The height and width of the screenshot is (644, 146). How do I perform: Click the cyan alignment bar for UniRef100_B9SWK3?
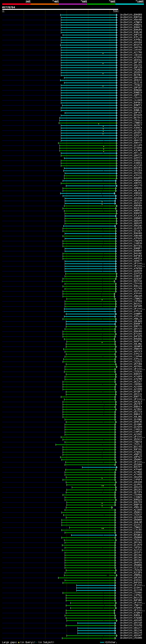[94, 535]
